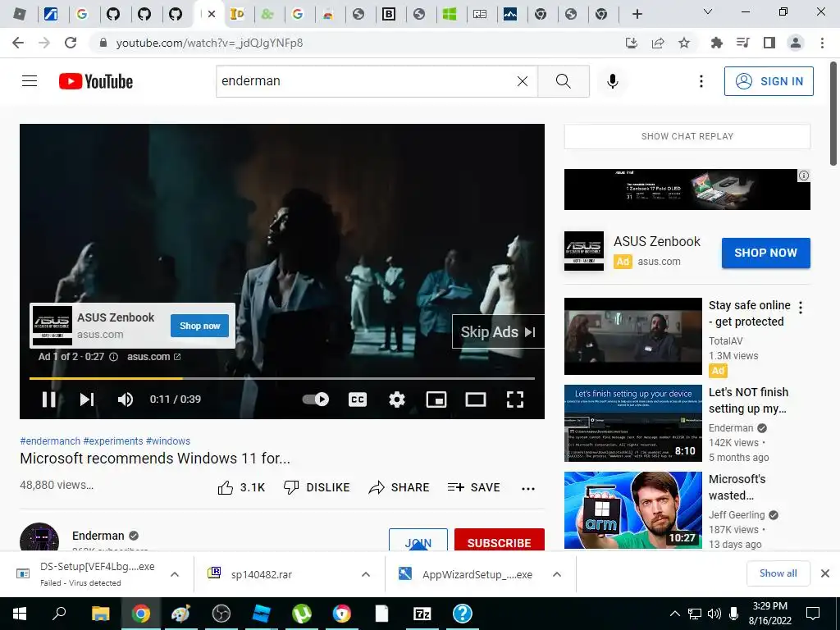Viewport: 840px width, 630px height.
Task: Open asus.com link below ad overlay
Action: click(153, 357)
